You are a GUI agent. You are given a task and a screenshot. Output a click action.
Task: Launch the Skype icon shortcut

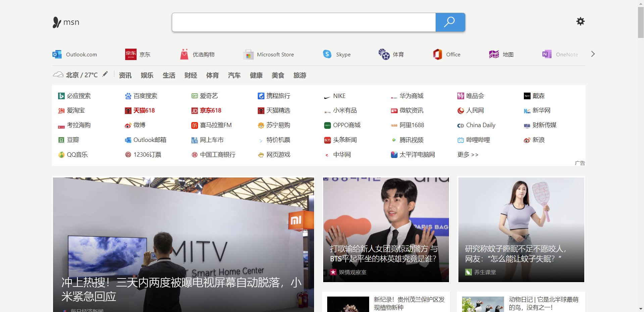[x=327, y=54]
